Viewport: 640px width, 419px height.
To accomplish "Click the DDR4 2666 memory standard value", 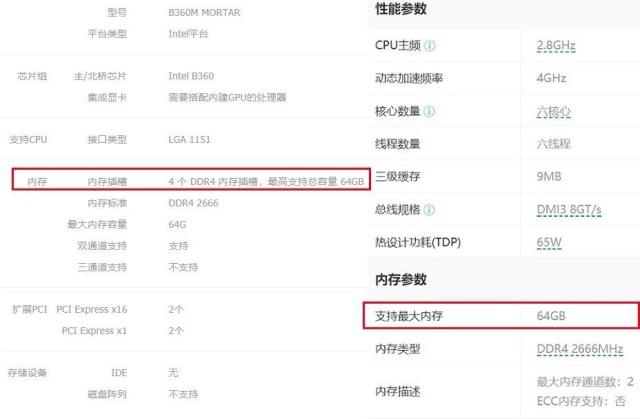I will pyautogui.click(x=193, y=203).
